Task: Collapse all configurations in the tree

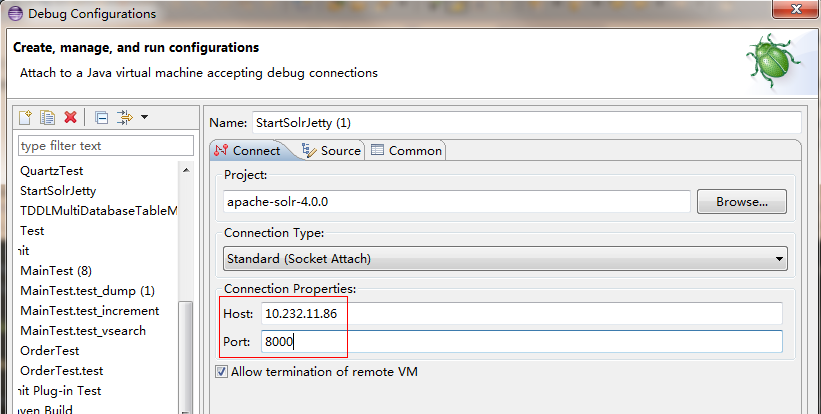Action: coord(101,117)
